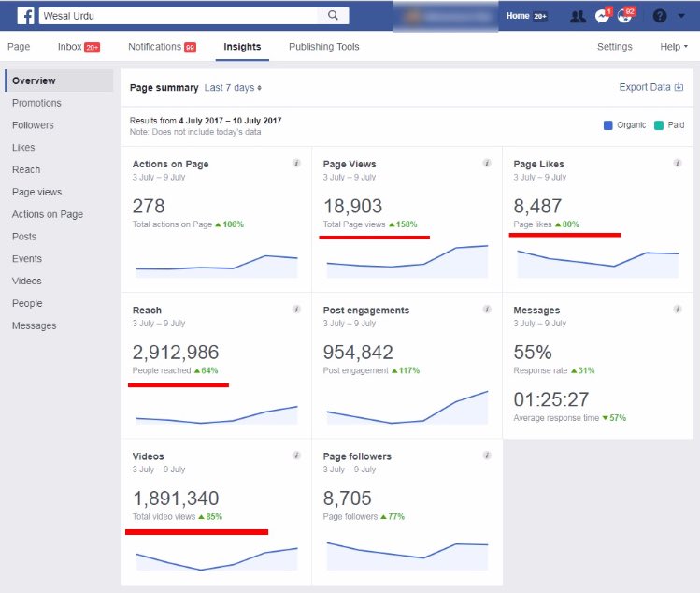Viewport: 700px width, 593px height.
Task: Open the Notifications tab
Action: [161, 47]
